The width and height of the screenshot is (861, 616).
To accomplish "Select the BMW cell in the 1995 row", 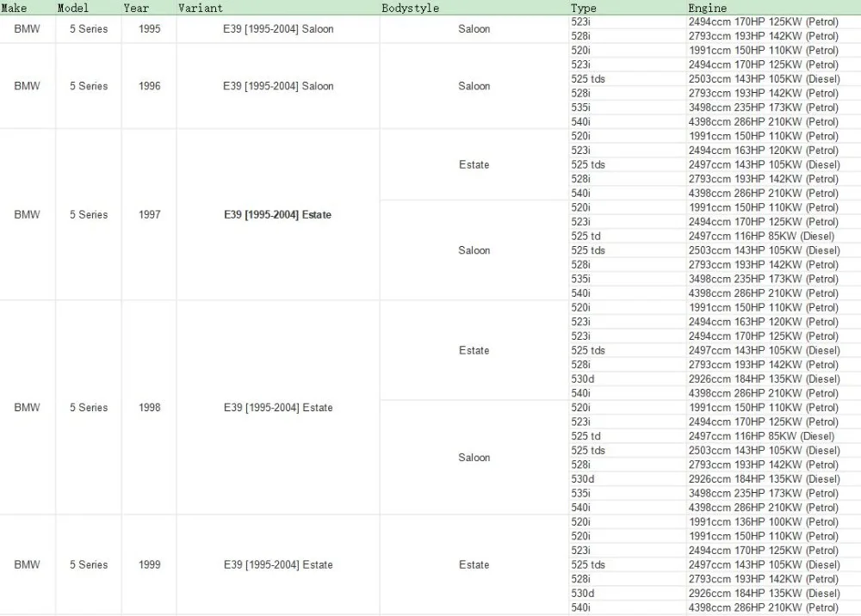I will (27, 29).
